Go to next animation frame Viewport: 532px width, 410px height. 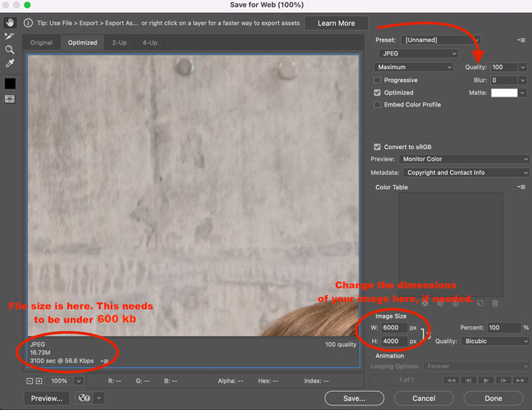503,380
